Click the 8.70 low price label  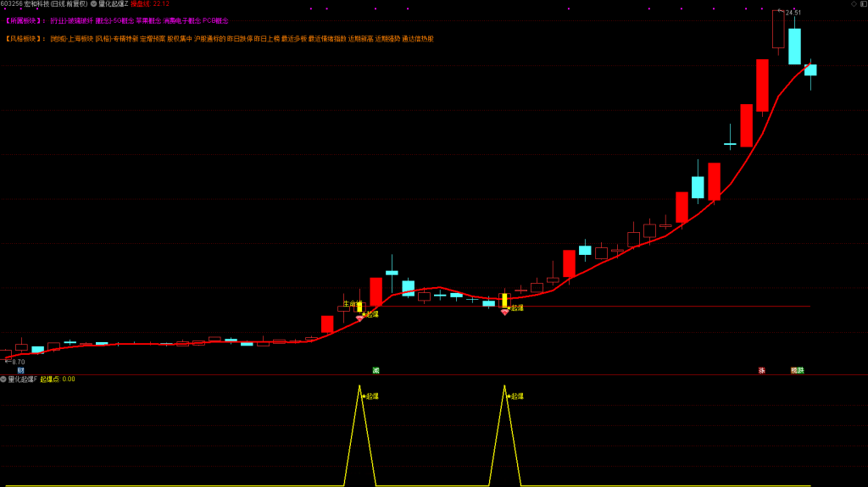pos(17,362)
